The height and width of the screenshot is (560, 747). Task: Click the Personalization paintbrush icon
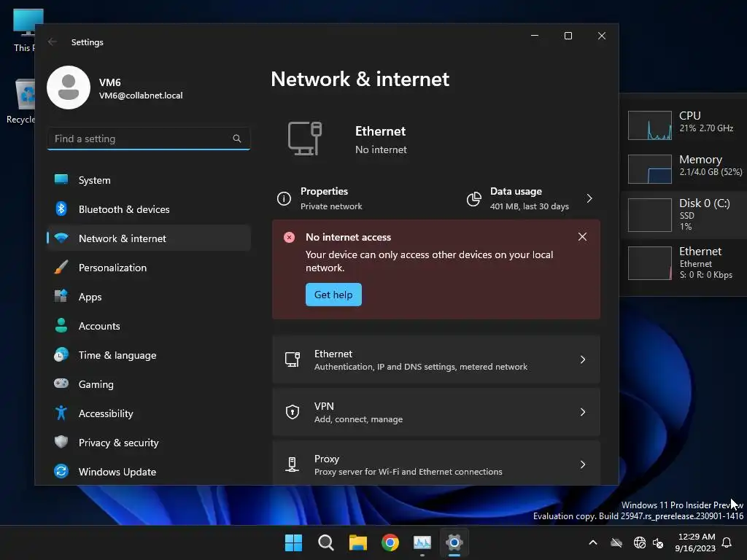(61, 267)
